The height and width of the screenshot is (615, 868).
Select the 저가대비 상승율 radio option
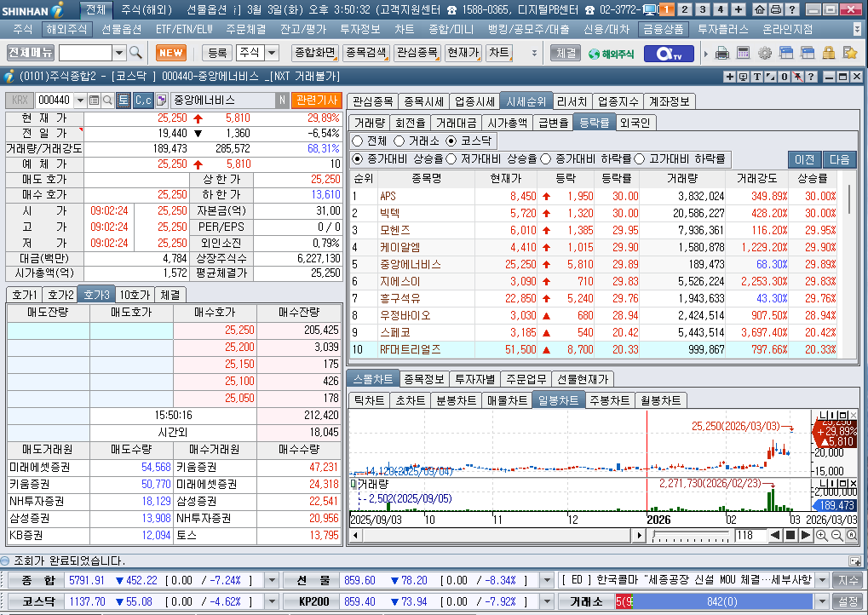point(451,159)
